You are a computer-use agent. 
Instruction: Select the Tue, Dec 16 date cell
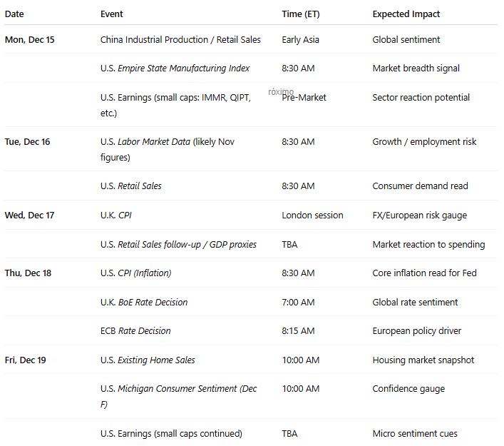pos(27,141)
